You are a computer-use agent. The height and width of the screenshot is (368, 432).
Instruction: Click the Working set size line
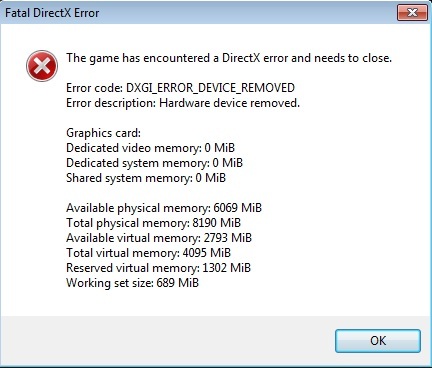[x=132, y=283]
